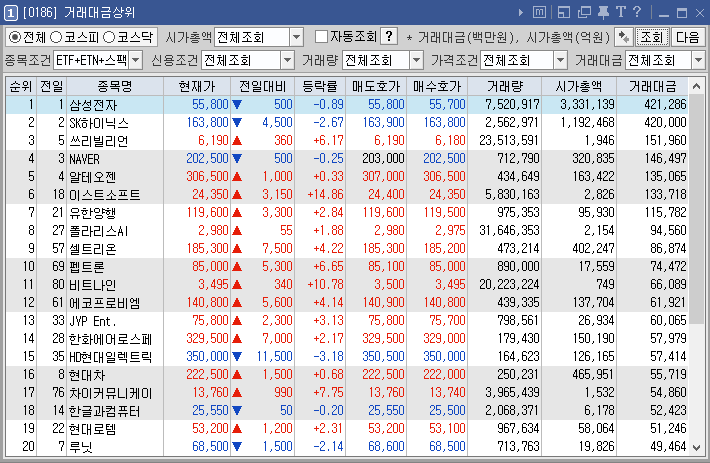Select the 에코프로비엠 stock name

click(105, 303)
